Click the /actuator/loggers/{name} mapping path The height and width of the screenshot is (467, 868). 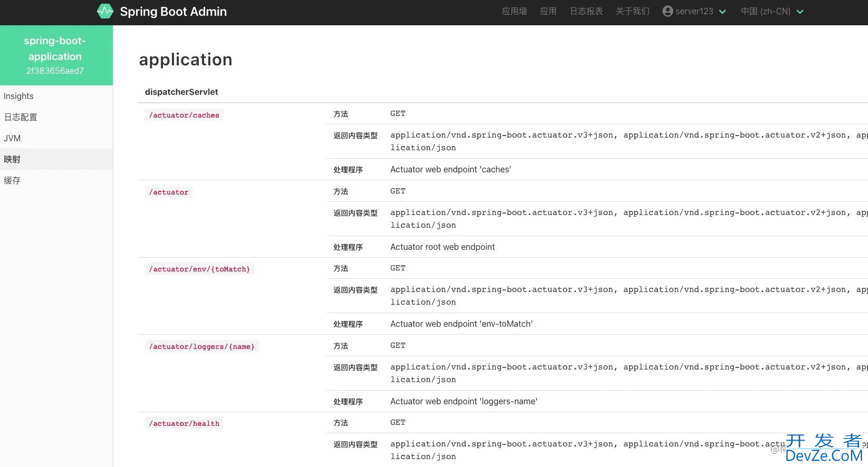[201, 346]
